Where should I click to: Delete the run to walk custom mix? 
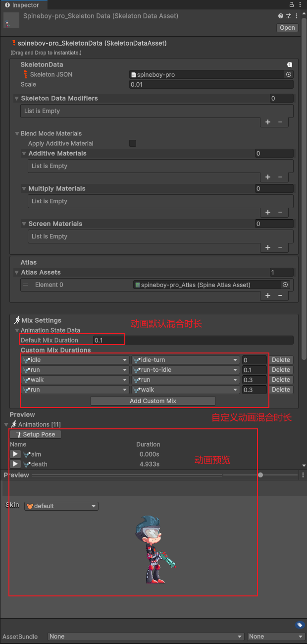(281, 390)
